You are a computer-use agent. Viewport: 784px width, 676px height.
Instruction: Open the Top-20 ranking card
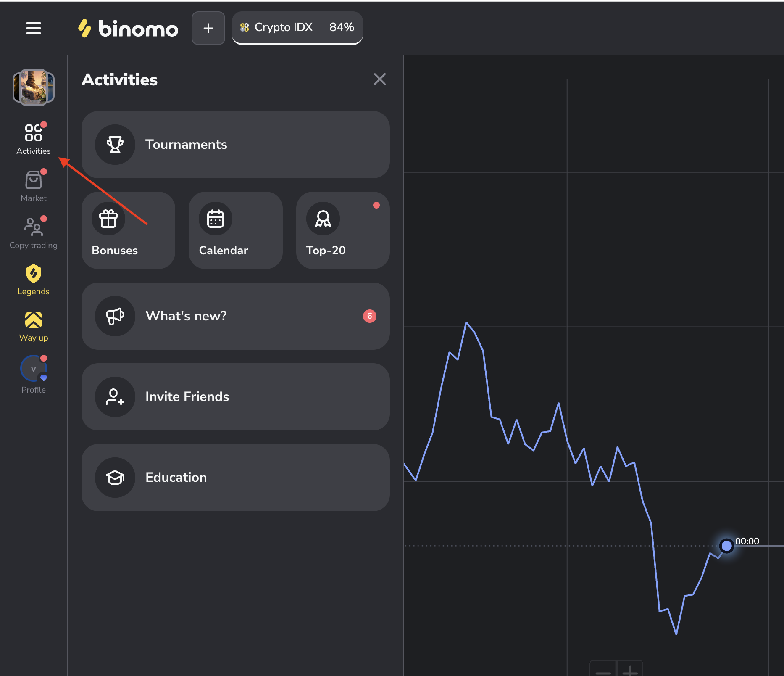(x=343, y=230)
